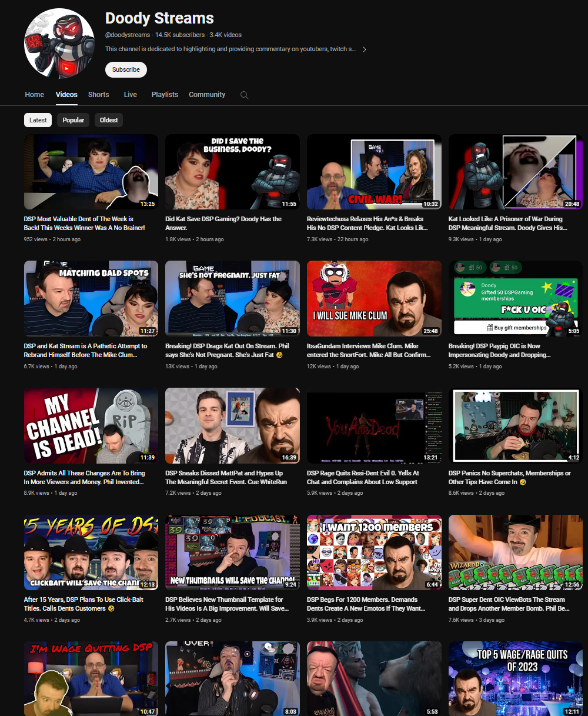Image resolution: width=588 pixels, height=716 pixels.
Task: Click the '952 views • 2 hours ago' metadata
Action: point(52,239)
